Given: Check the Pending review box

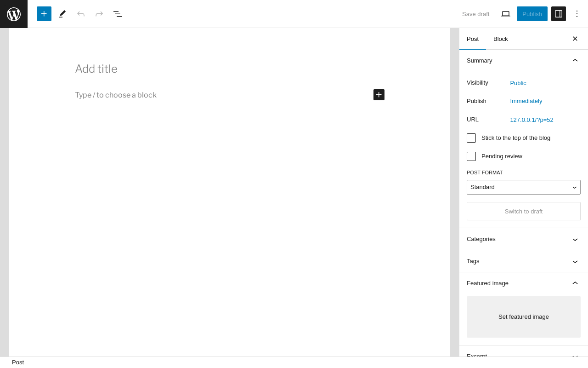Looking at the screenshot, I should click(471, 156).
